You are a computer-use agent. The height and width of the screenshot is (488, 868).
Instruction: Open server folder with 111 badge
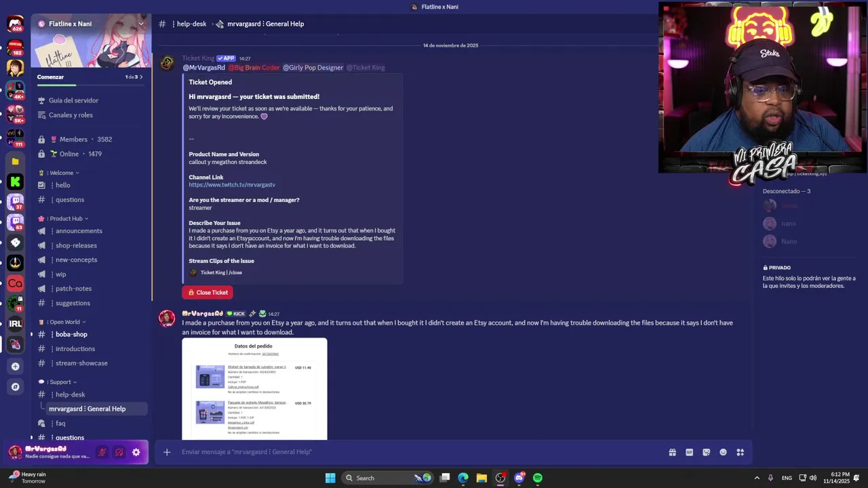(15, 138)
